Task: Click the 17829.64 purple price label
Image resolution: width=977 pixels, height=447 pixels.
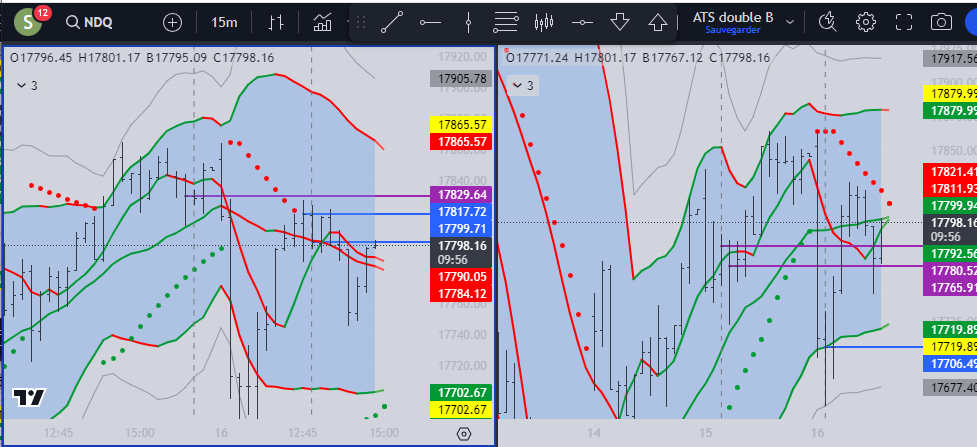Action: pyautogui.click(x=461, y=195)
